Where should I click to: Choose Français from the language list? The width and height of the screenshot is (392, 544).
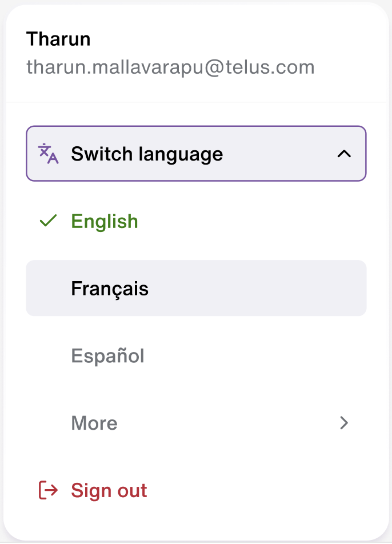(x=196, y=288)
